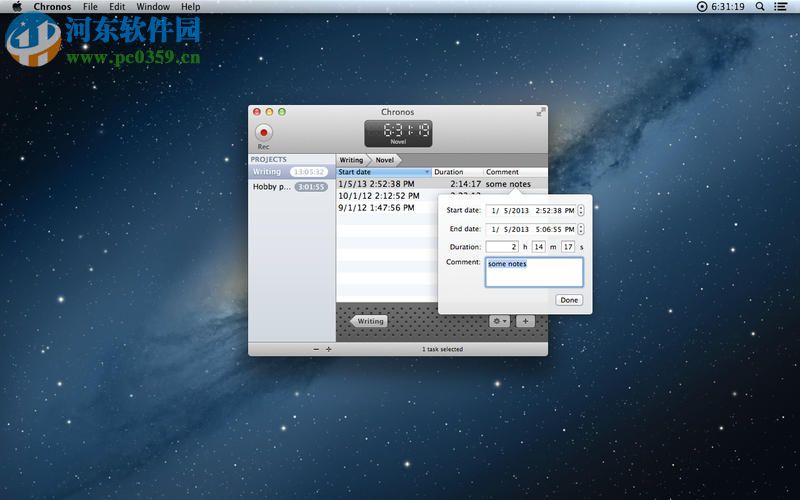Open the Window menu
Image resolution: width=800 pixels, height=500 pixels.
153,7
